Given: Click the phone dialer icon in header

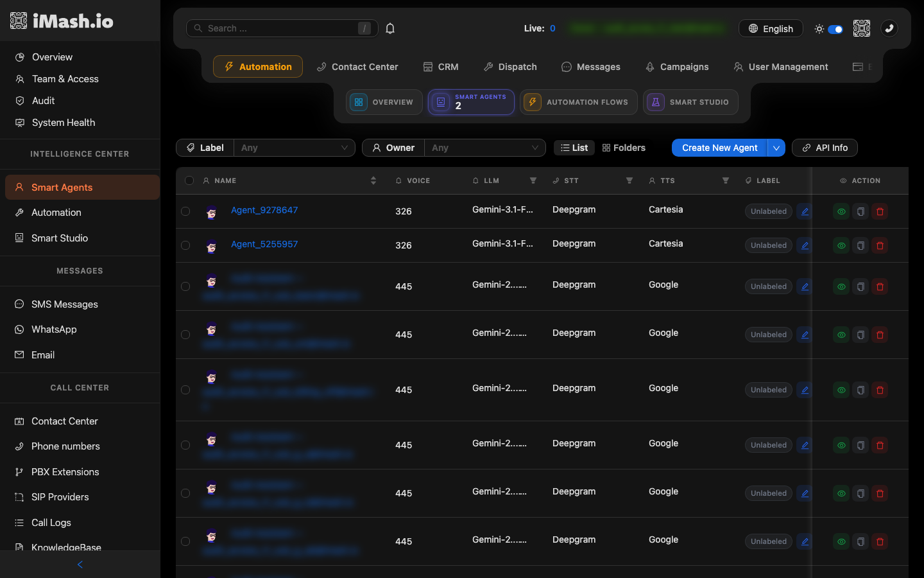Looking at the screenshot, I should click(x=889, y=28).
